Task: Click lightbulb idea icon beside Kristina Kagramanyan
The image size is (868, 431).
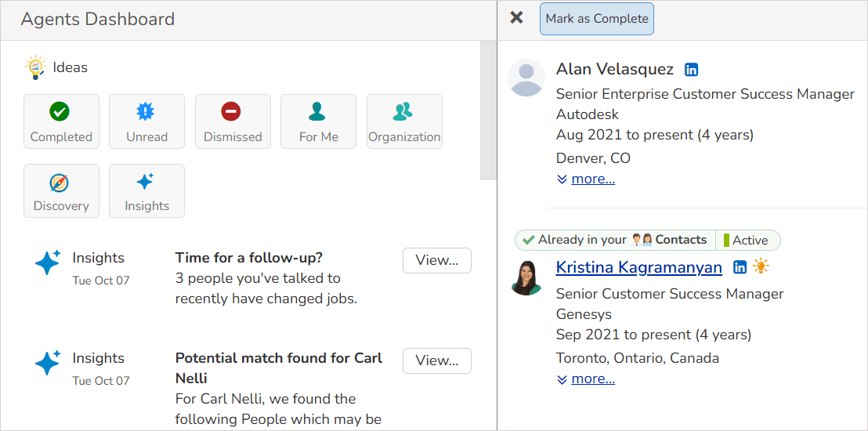Action: click(760, 267)
